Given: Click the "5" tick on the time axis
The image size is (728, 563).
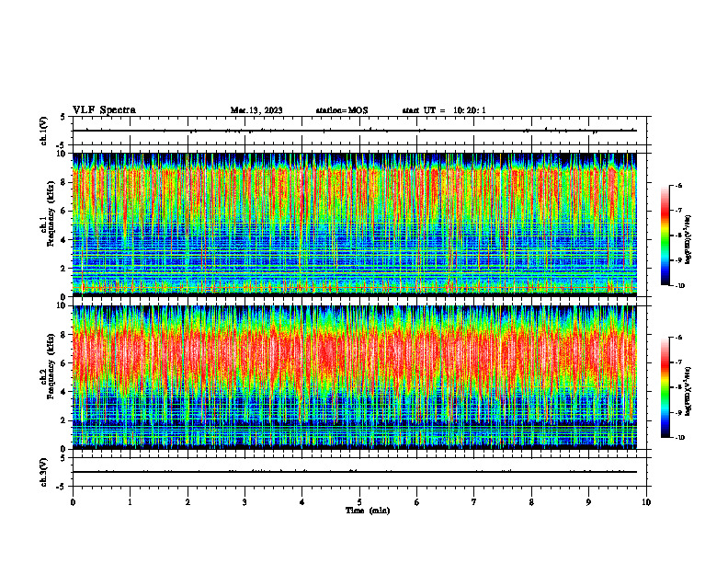Looking at the screenshot, I should pos(359,502).
